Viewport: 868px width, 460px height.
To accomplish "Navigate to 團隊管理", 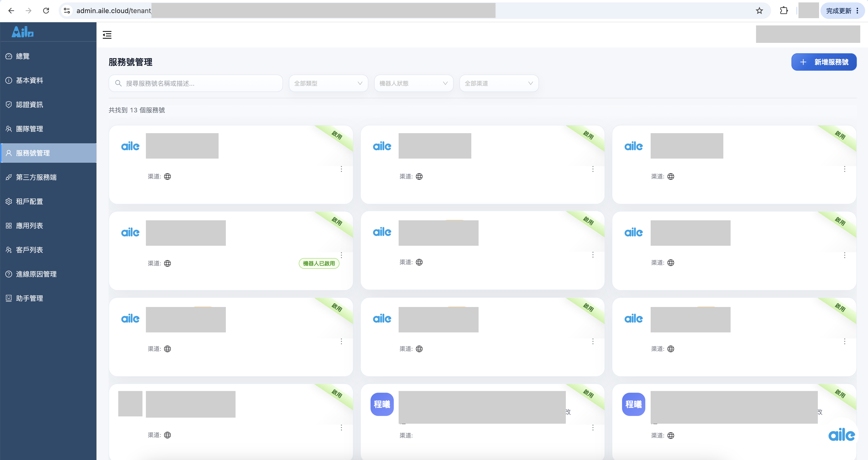I will pos(48,129).
